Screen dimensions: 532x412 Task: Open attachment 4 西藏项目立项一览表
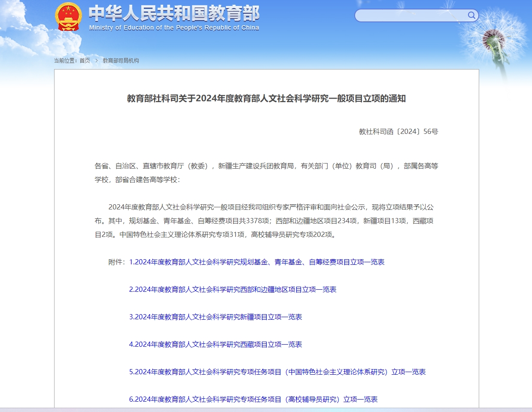pyautogui.click(x=215, y=344)
